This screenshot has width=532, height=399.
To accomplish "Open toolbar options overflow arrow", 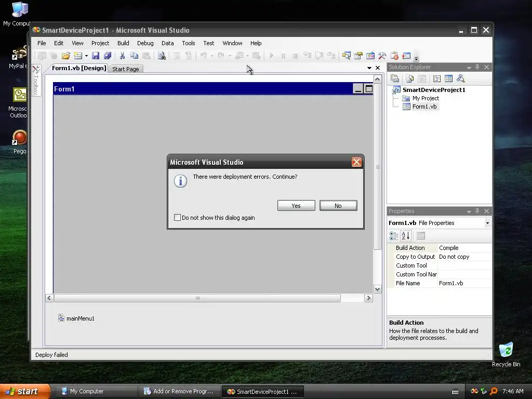I will click(416, 58).
